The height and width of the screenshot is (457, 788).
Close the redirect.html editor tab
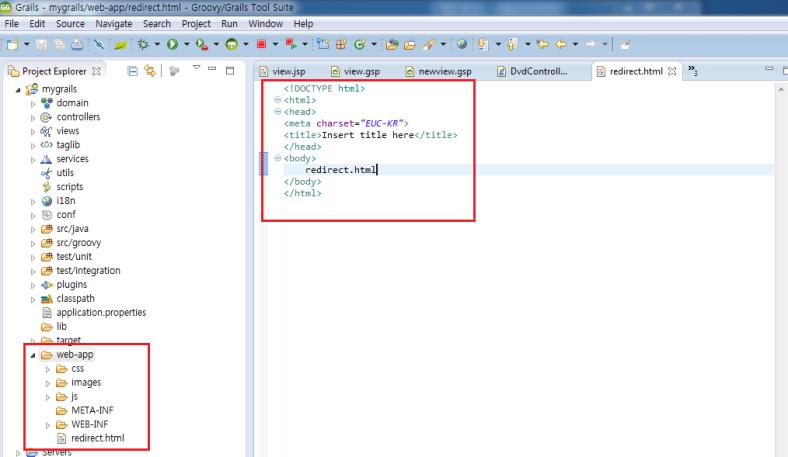tap(672, 71)
